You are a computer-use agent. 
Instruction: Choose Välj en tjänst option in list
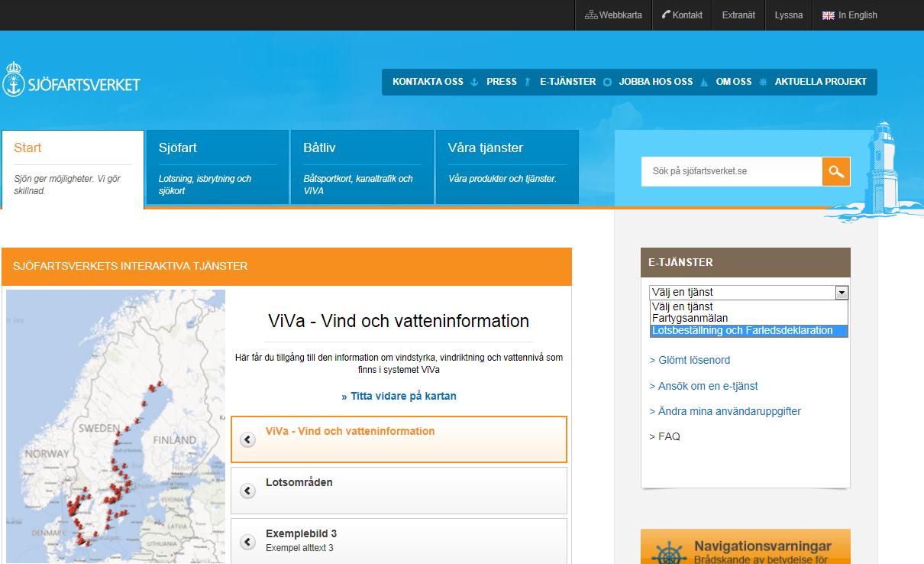[749, 306]
